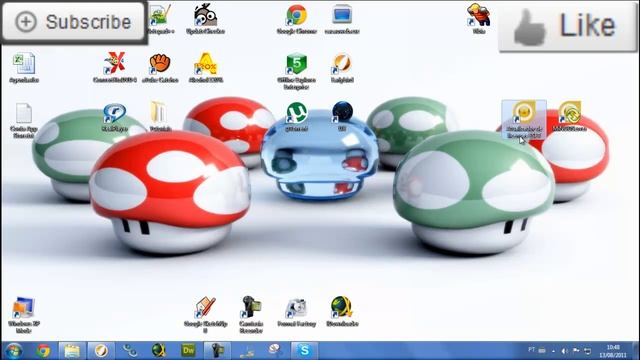Open the clock and date display

[x=613, y=351]
